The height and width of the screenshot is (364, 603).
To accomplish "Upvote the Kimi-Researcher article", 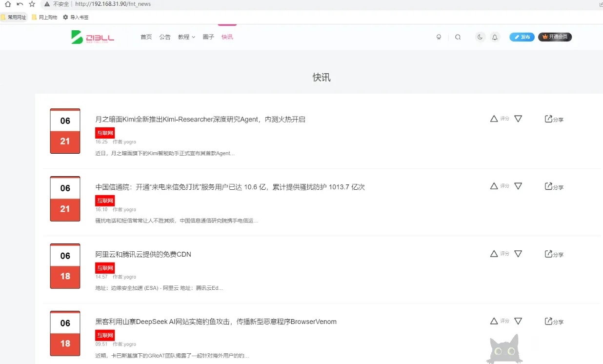I will click(x=494, y=119).
